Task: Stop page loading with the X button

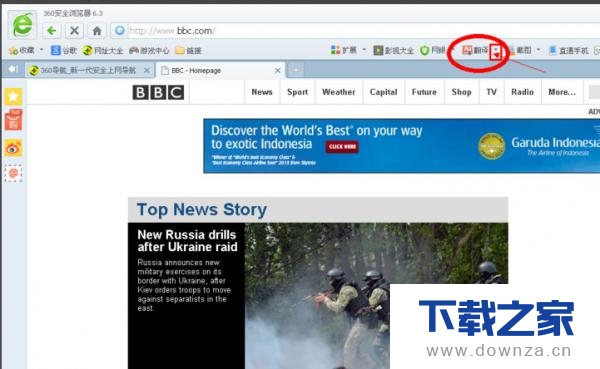Action: point(75,31)
